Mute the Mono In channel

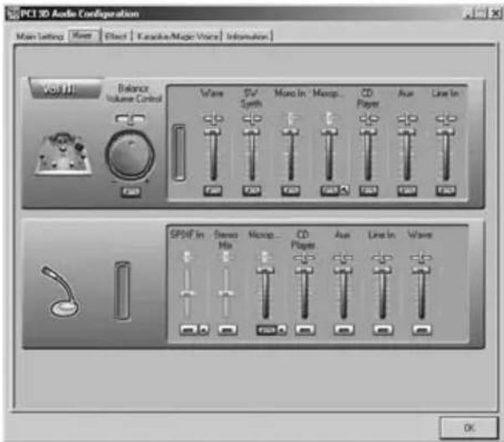[x=291, y=191]
